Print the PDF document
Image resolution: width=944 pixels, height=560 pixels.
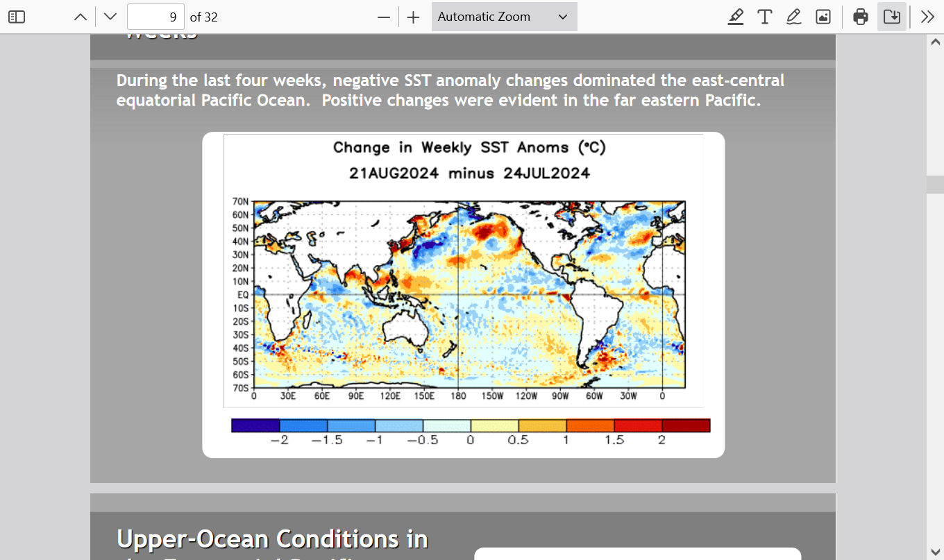point(861,17)
